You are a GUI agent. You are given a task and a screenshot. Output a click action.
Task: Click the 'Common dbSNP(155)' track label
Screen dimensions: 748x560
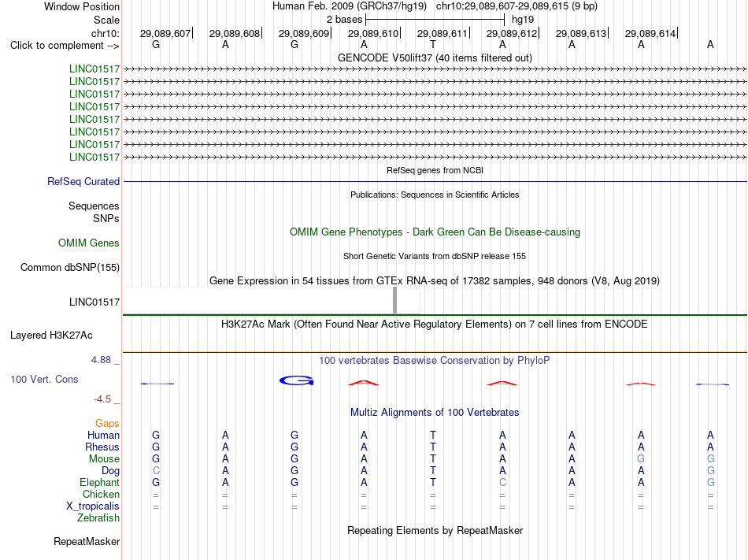click(69, 267)
